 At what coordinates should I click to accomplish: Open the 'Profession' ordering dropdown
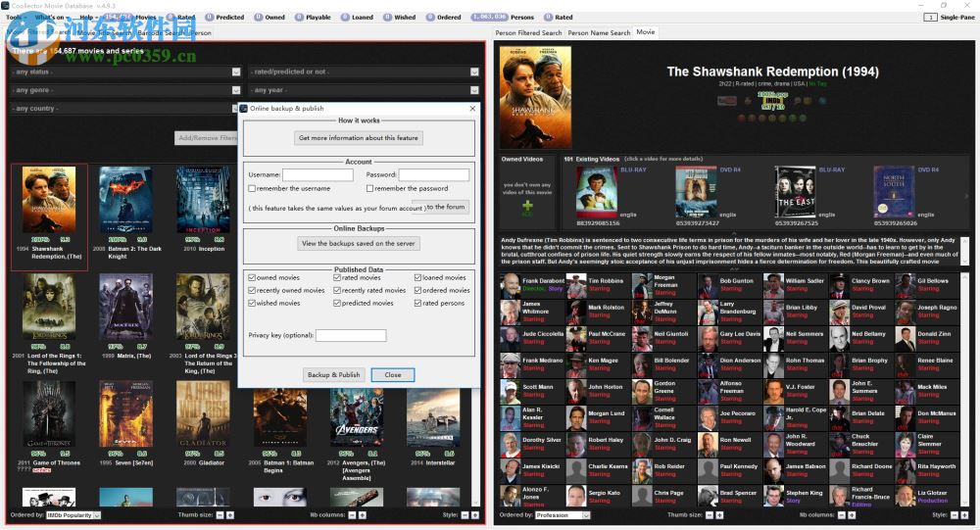(x=563, y=515)
